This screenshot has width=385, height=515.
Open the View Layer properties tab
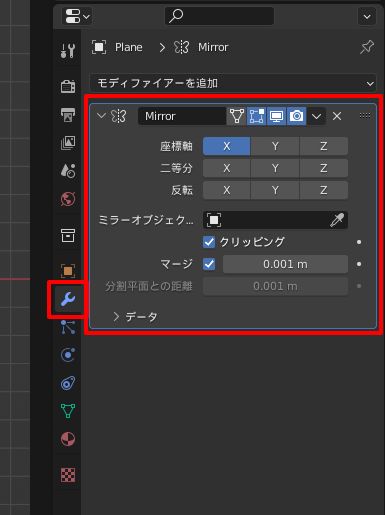click(x=68, y=143)
